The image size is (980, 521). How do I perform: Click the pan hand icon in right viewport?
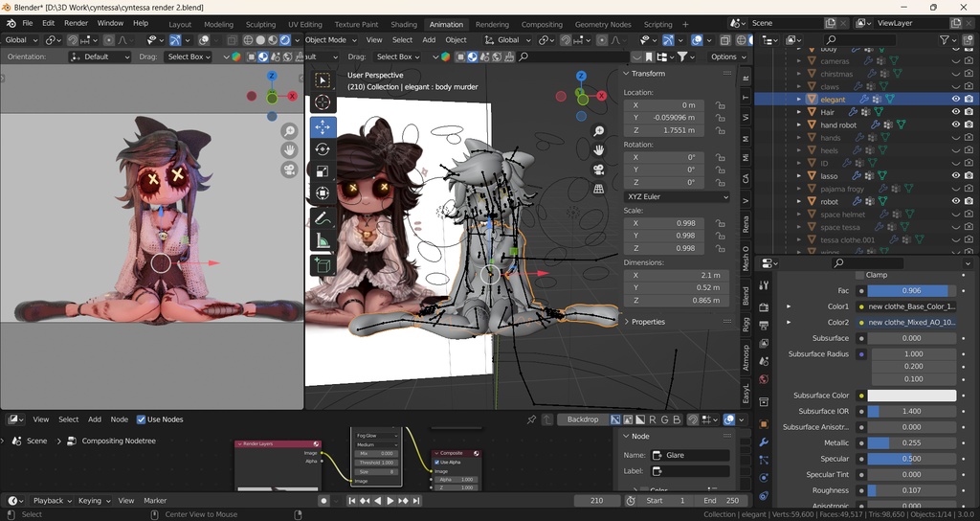click(599, 150)
